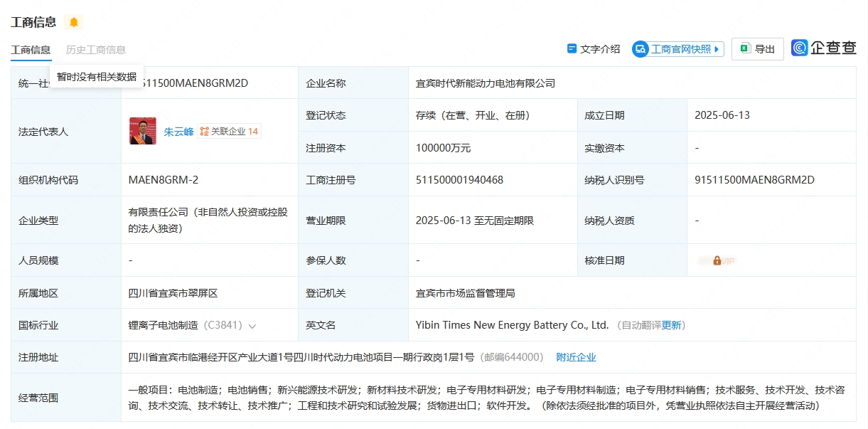Select English name Yibin Times New Energy Battery Co., Ltd.
This screenshot has width=868, height=429.
[513, 325]
